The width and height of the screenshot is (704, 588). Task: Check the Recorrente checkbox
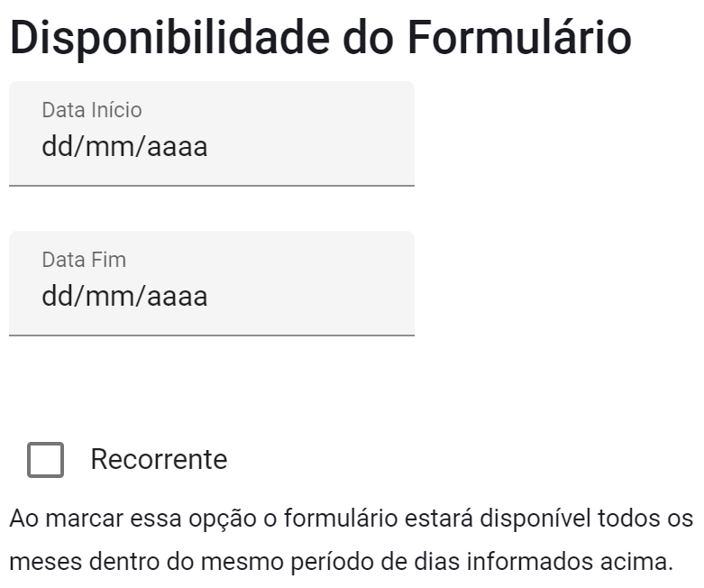[x=45, y=460]
